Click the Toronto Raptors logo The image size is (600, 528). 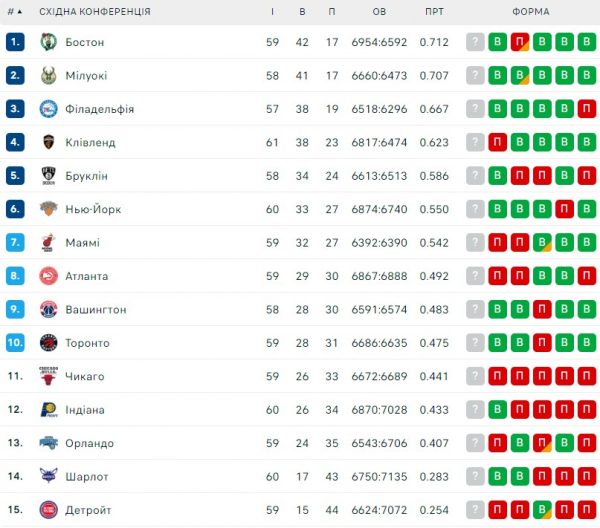click(x=49, y=343)
